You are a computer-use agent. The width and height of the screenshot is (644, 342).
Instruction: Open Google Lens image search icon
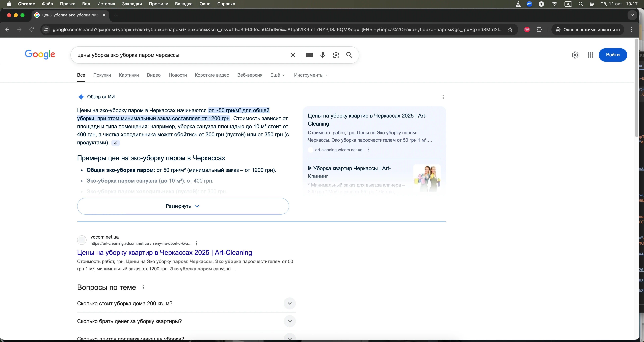[x=336, y=55]
